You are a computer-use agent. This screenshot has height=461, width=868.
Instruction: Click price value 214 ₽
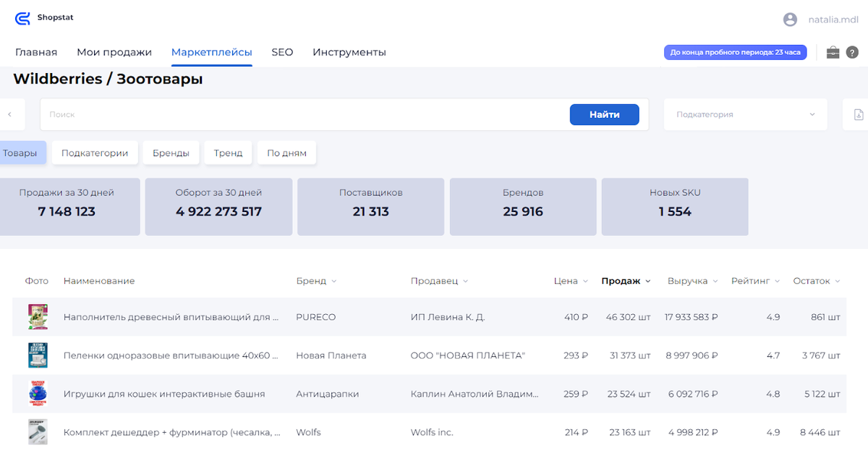click(x=576, y=432)
